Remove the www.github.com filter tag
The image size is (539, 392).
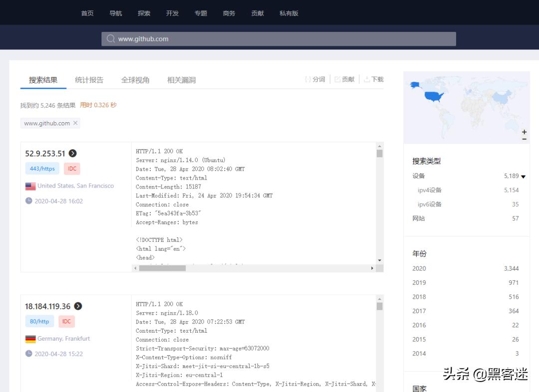(x=76, y=123)
